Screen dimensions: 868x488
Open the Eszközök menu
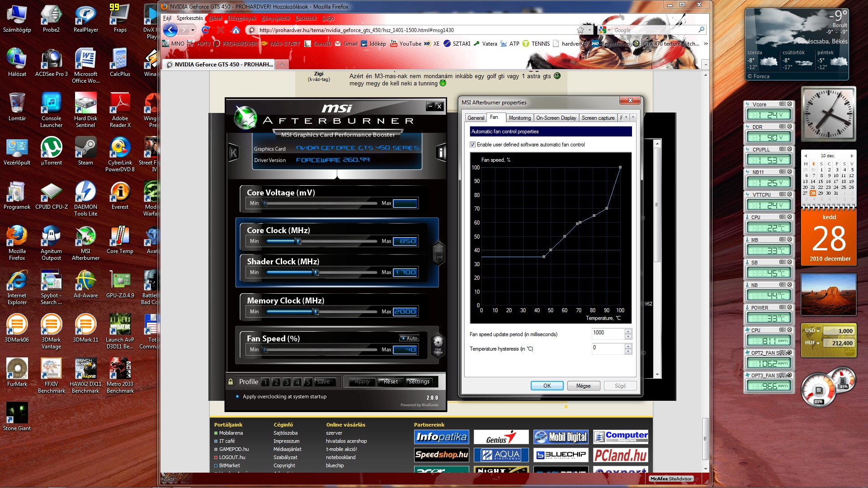(x=306, y=18)
